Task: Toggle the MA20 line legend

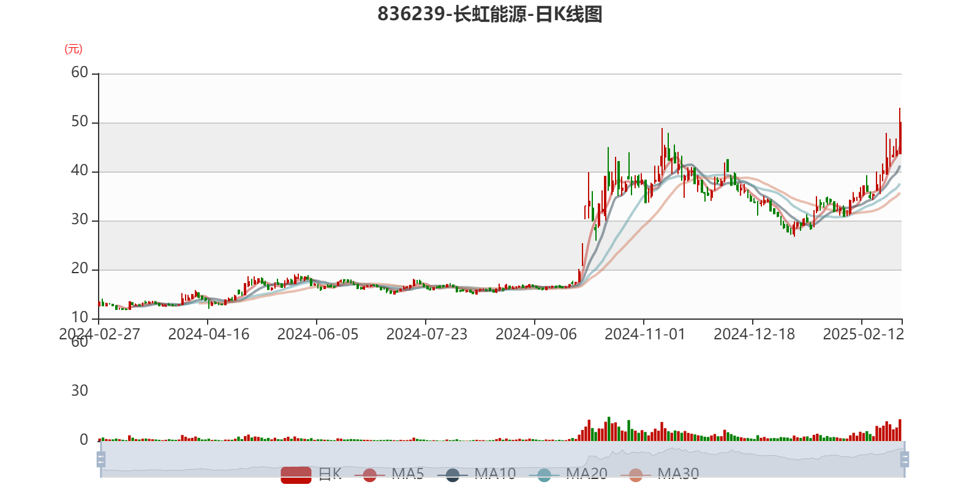Action: pyautogui.click(x=568, y=474)
